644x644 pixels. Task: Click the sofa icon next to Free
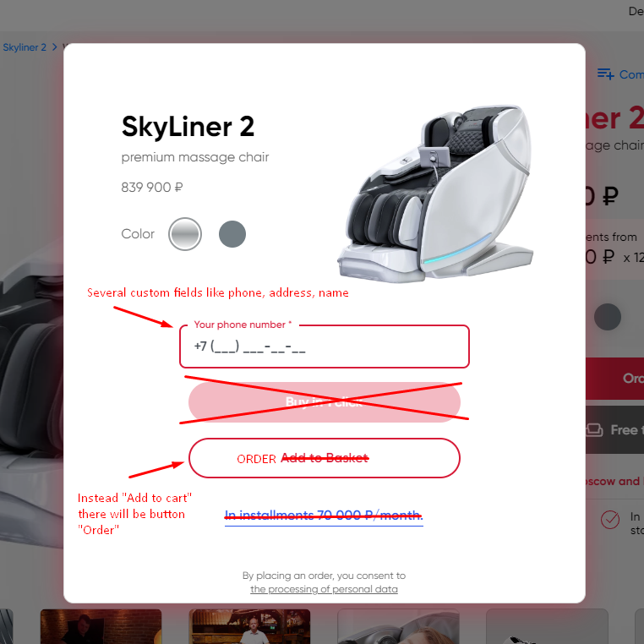click(x=594, y=430)
